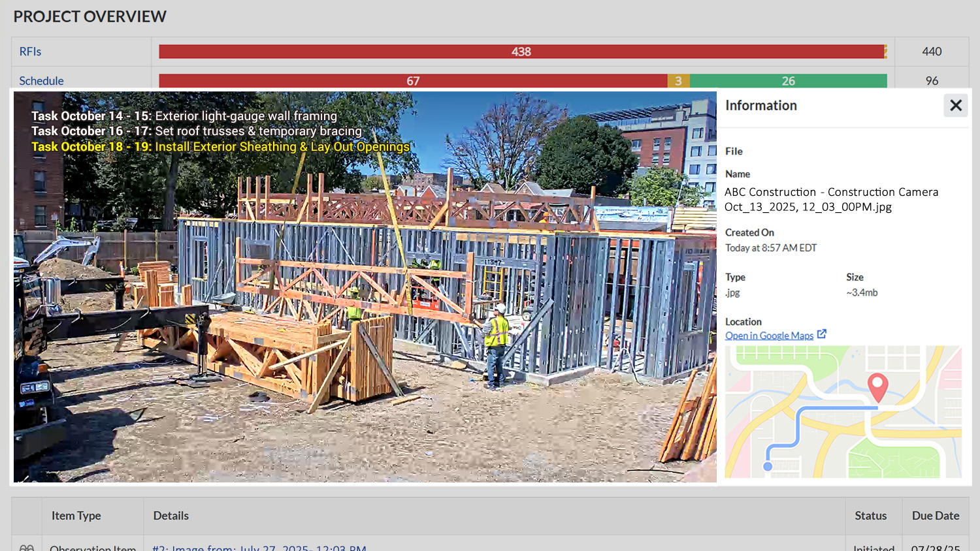
Task: Select the yellow Schedule segment showing 3
Action: pos(678,81)
